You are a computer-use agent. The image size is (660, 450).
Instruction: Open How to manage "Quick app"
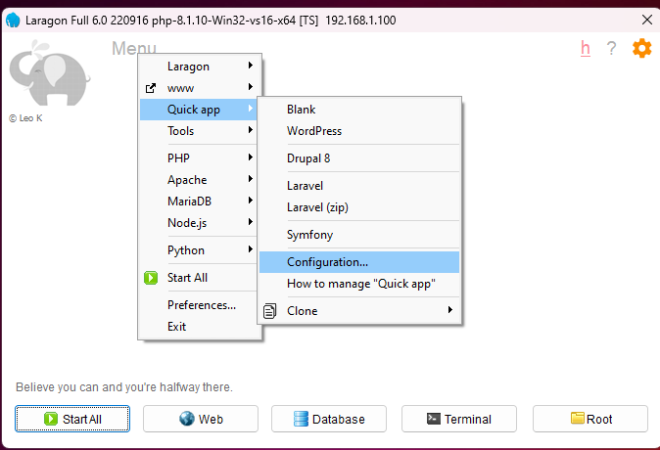click(359, 284)
